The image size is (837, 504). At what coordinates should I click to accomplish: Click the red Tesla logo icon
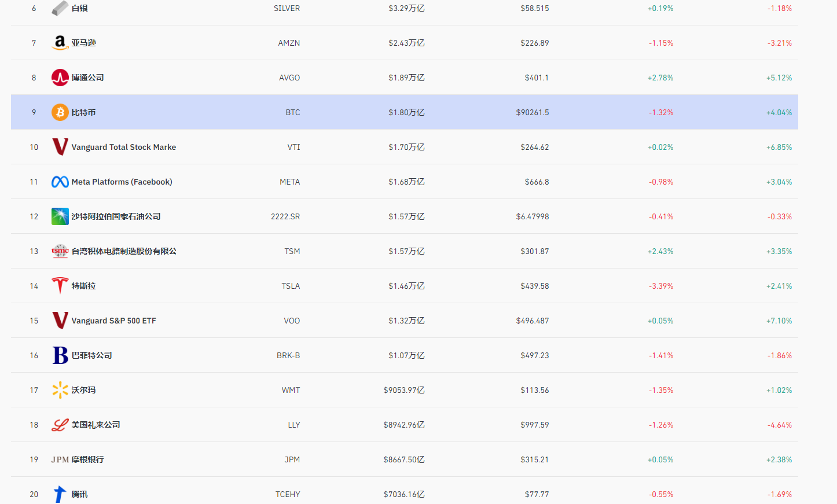tap(60, 286)
